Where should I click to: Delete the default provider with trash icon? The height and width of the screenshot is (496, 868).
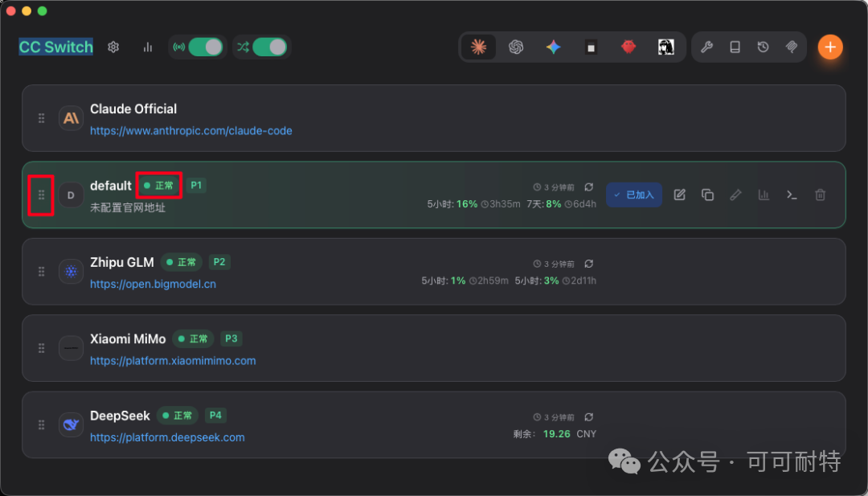[821, 195]
